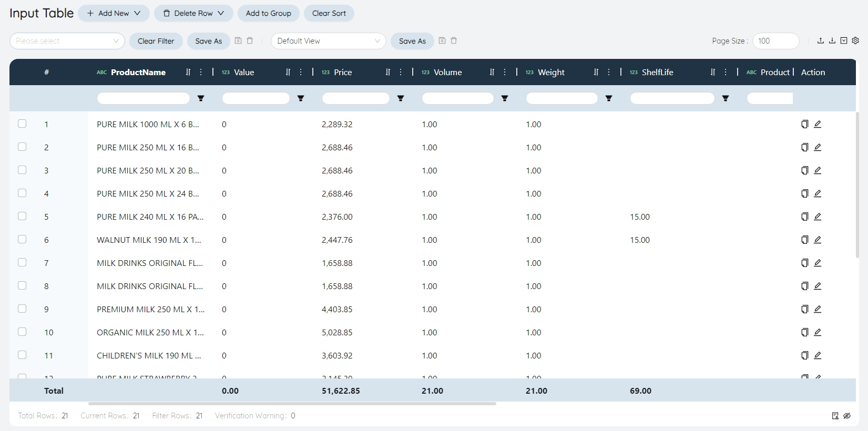Tick the checkbox for row 3

pyautogui.click(x=22, y=170)
